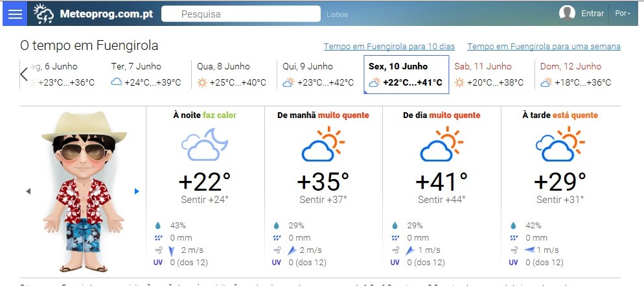Open the hamburger menu button
The width and height of the screenshot is (644, 286).
[14, 14]
